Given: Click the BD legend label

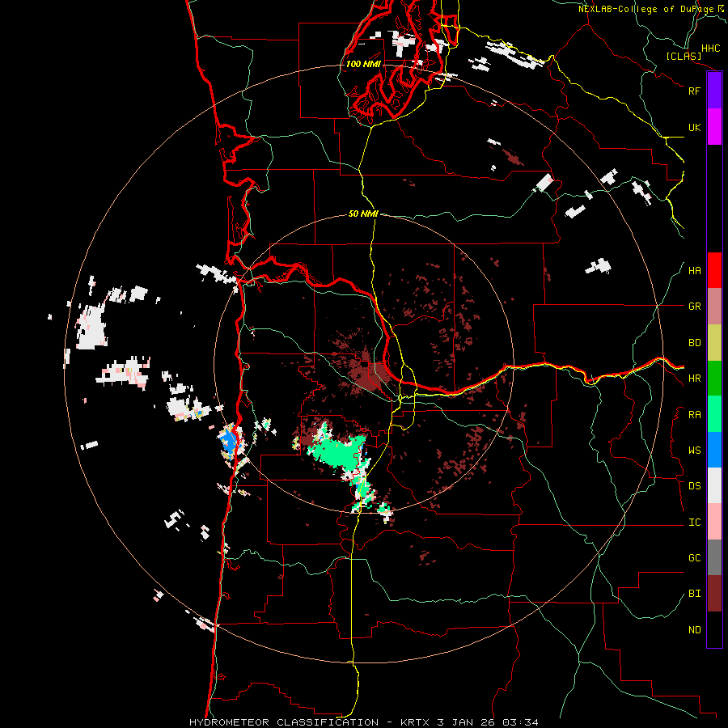Looking at the screenshot, I should point(694,343).
